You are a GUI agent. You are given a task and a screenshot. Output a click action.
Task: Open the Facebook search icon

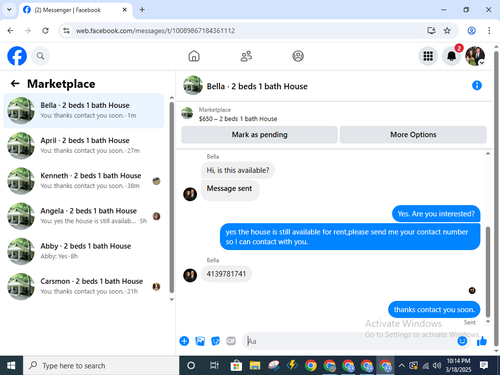[40, 56]
